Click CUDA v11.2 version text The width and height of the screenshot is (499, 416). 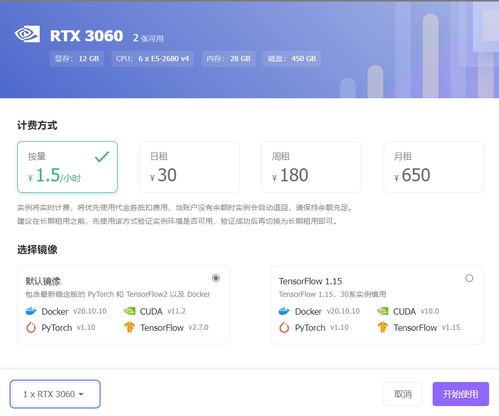pyautogui.click(x=176, y=311)
